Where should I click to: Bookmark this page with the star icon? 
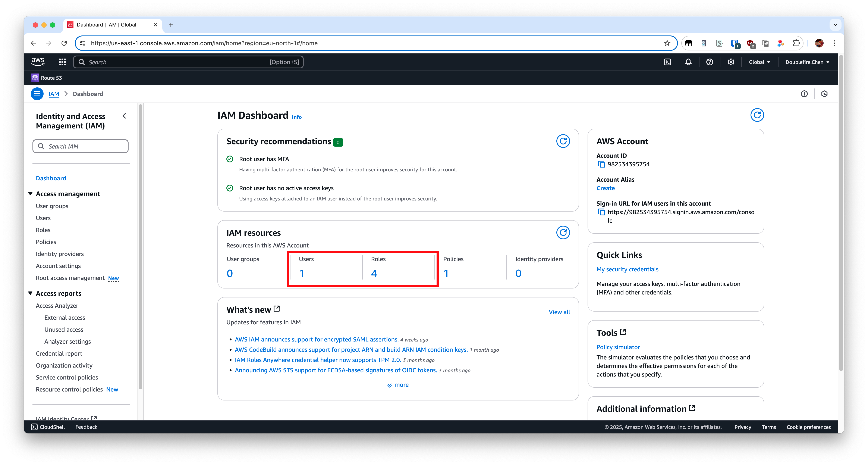pos(667,43)
